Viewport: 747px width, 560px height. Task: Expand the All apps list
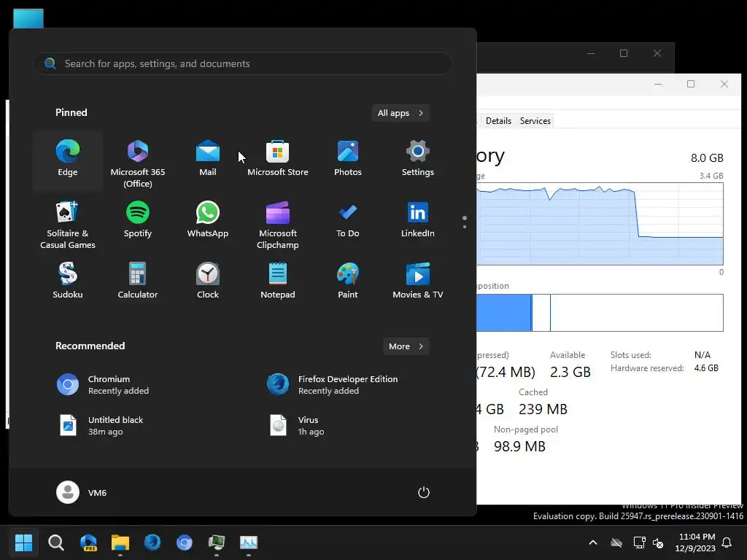click(400, 113)
